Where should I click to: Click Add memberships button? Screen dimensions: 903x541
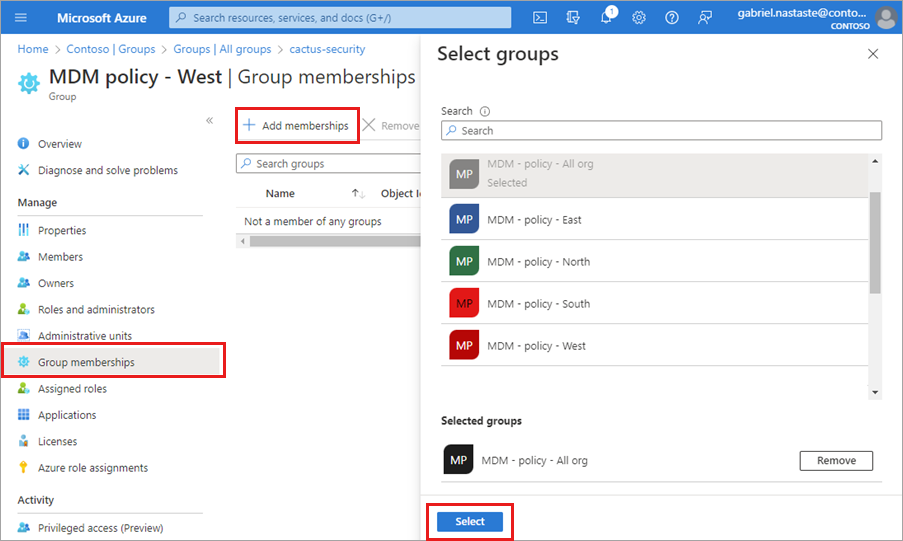coord(296,126)
